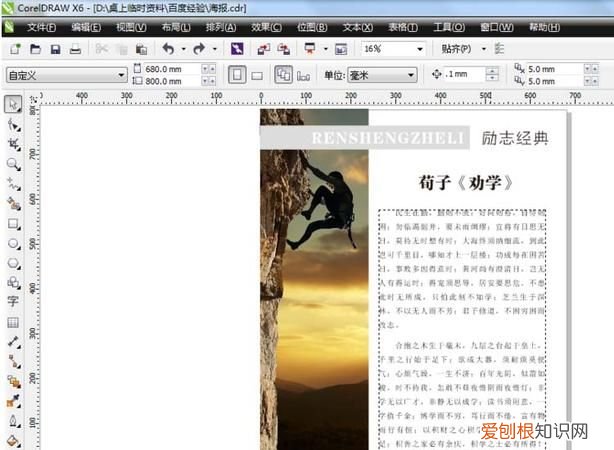Click the nudge distance field .1 mm
This screenshot has width=614, height=450.
coord(464,74)
